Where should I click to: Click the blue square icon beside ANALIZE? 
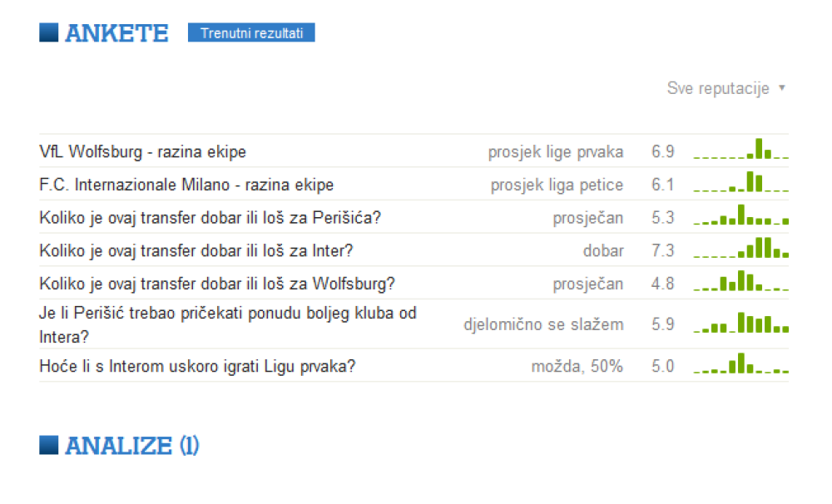(x=49, y=446)
